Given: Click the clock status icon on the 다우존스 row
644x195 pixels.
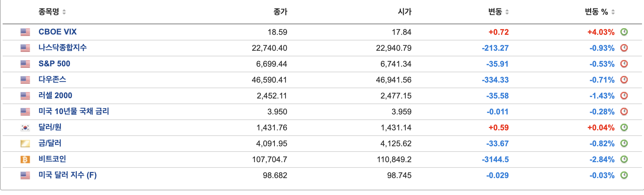Looking at the screenshot, I should point(625,80).
